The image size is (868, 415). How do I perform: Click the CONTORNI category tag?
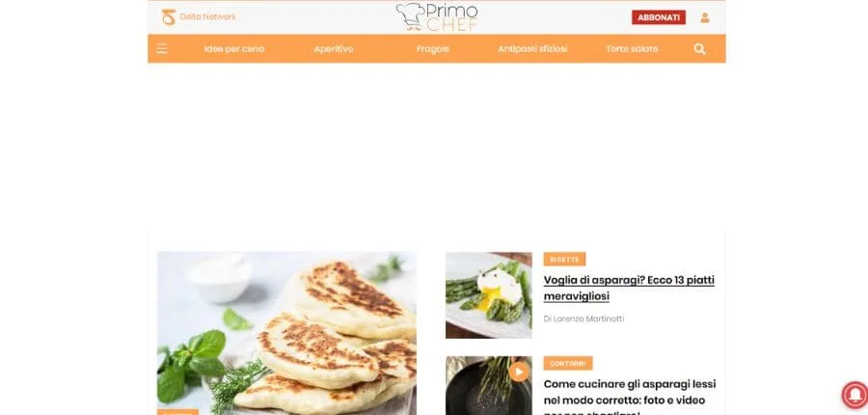click(x=568, y=364)
